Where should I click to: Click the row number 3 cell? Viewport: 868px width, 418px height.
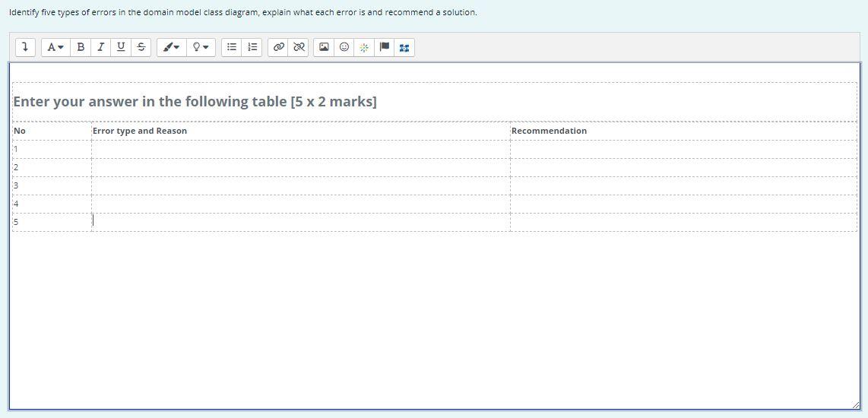pos(52,186)
